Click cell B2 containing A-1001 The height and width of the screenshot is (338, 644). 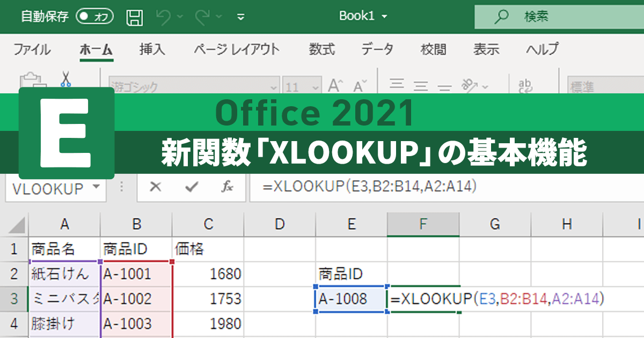pyautogui.click(x=136, y=274)
